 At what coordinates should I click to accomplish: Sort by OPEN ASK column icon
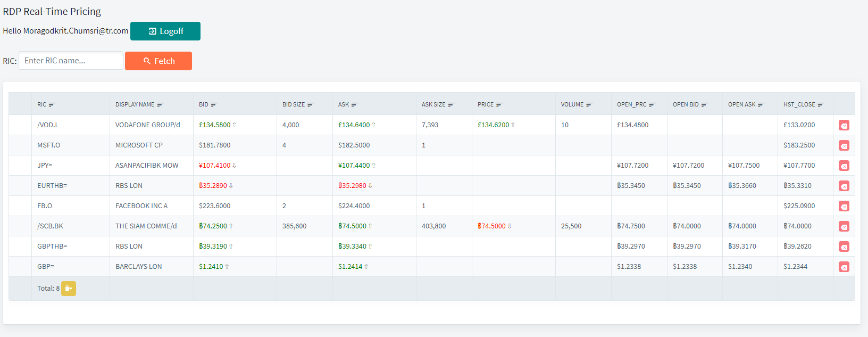761,105
